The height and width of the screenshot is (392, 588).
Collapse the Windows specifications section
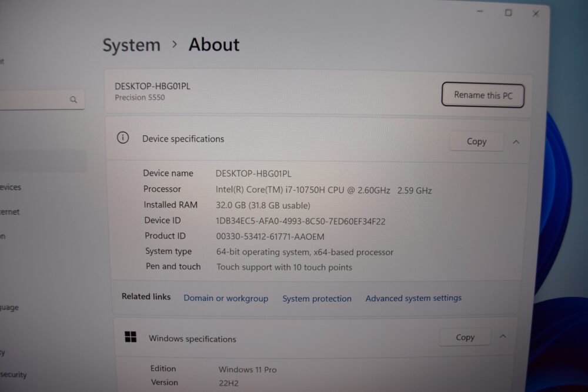point(503,337)
